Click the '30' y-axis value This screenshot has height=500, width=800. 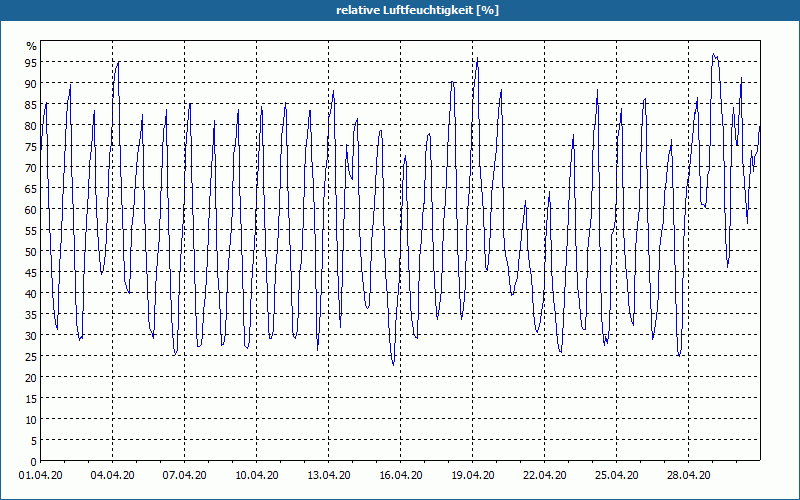click(32, 336)
